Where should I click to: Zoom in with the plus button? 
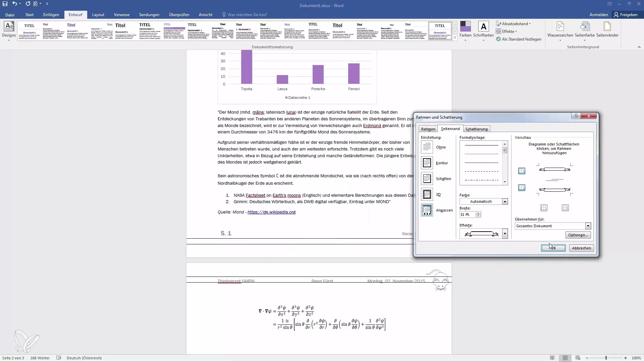[x=626, y=358]
